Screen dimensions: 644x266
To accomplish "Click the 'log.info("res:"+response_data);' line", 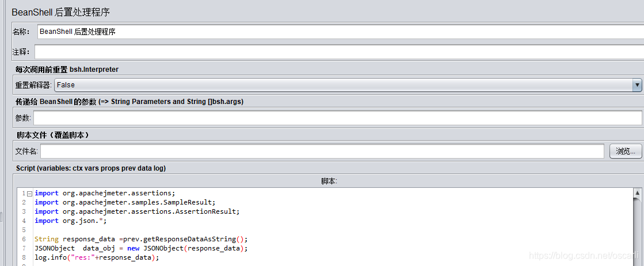I will pos(97,257).
